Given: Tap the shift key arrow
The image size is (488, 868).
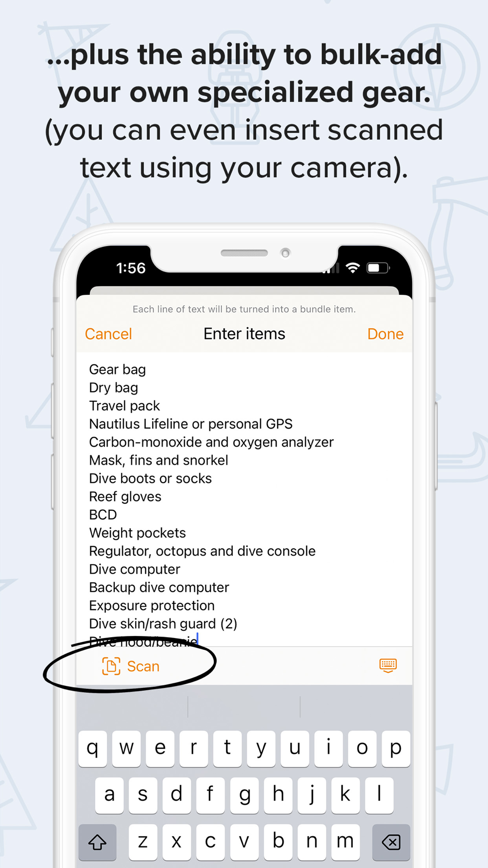Looking at the screenshot, I should (98, 842).
